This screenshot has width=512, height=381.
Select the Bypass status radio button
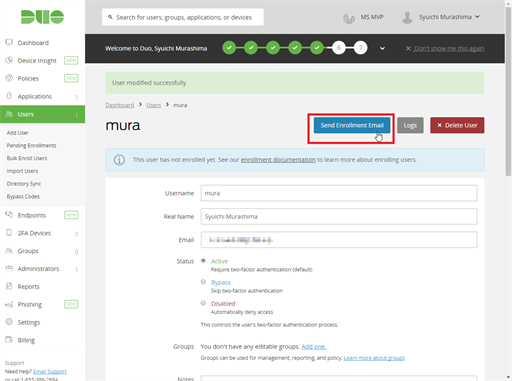pyautogui.click(x=203, y=282)
